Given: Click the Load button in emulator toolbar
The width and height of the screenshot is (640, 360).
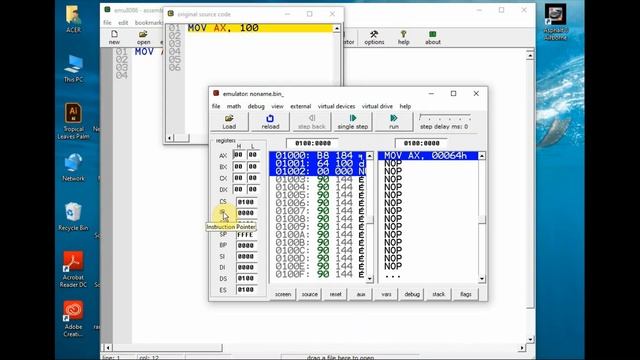Looking at the screenshot, I should (229, 122).
